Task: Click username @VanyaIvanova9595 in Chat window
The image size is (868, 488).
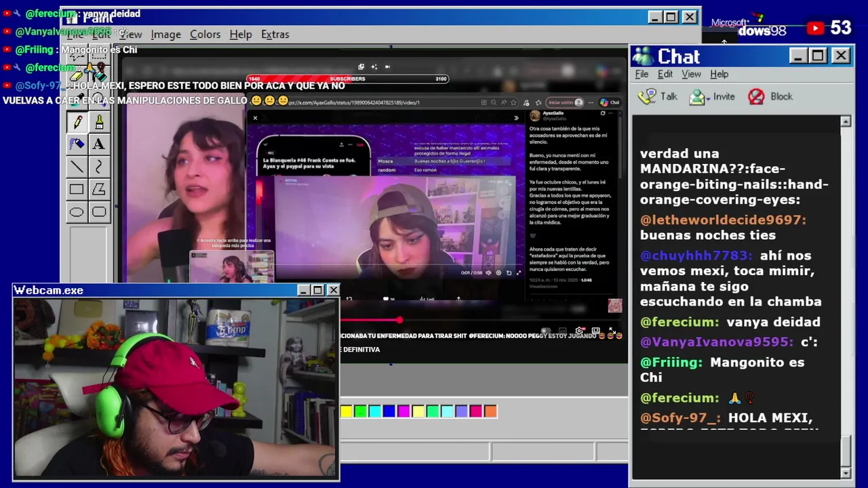Action: 716,342
